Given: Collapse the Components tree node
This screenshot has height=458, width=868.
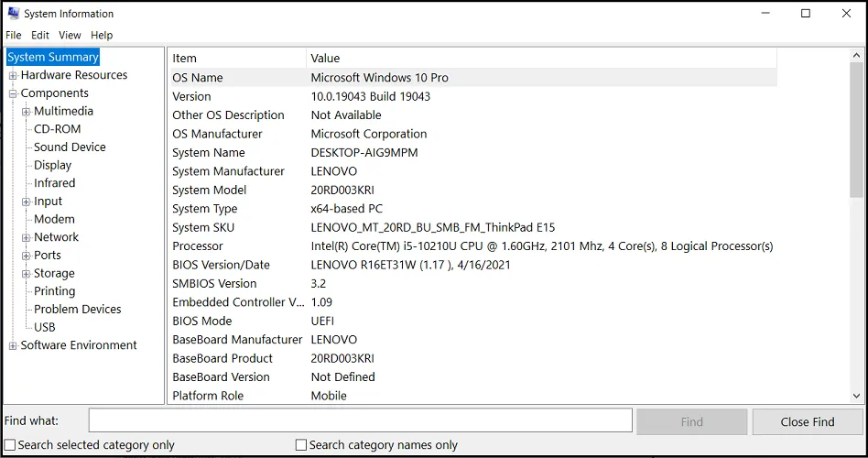Looking at the screenshot, I should click(13, 93).
